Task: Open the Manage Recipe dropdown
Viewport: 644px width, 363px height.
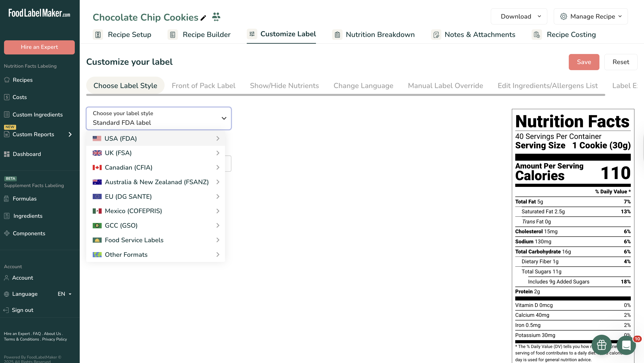Action: pyautogui.click(x=590, y=17)
